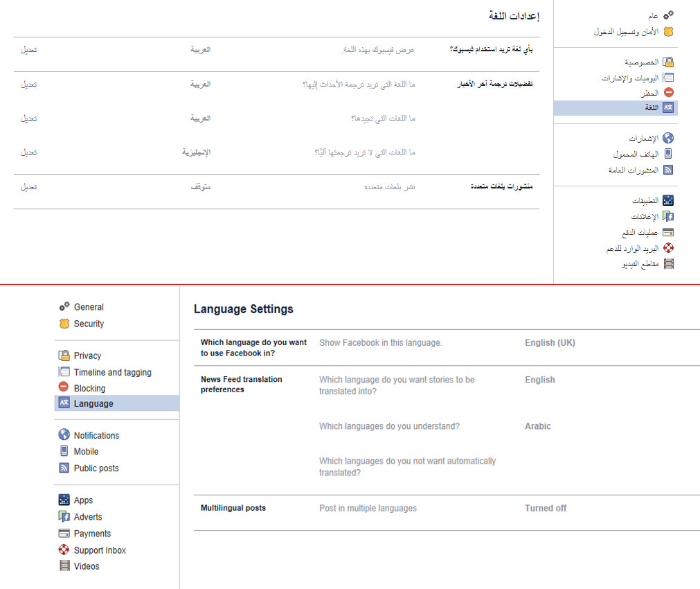Open the globe icon beside "الإشعارات"
This screenshot has height=589, width=700.
[668, 138]
